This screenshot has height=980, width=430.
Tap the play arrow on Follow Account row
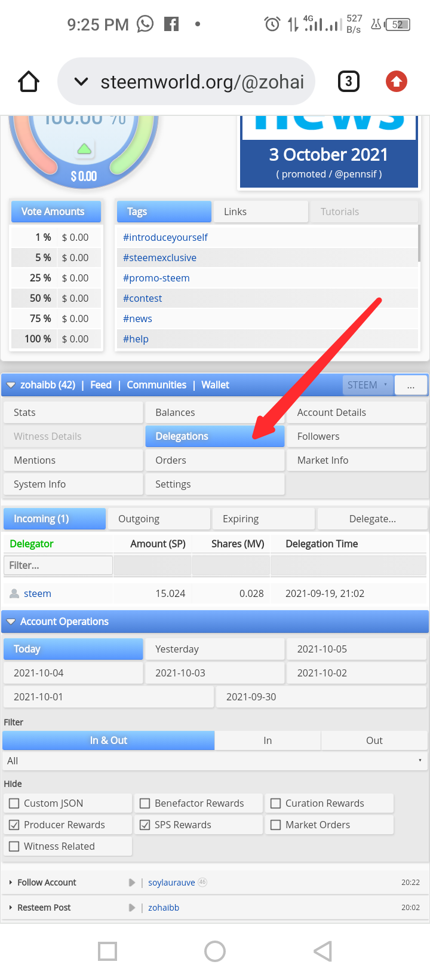132,883
